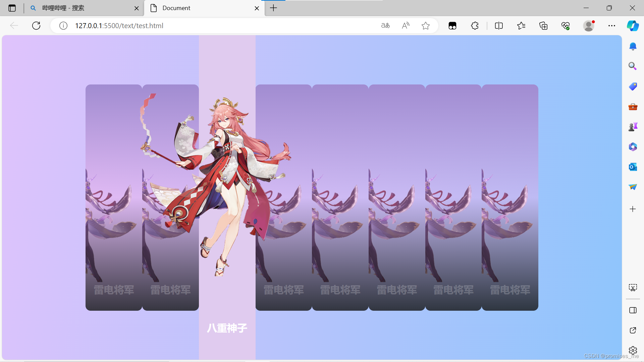Image resolution: width=644 pixels, height=362 pixels.
Task: Select the 雷电将军 card second from right
Action: click(453, 197)
